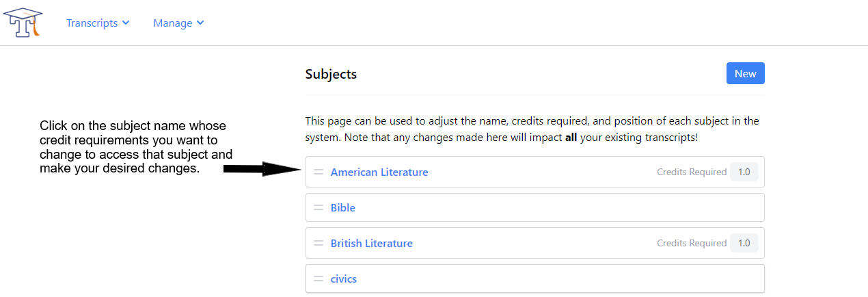The image size is (868, 297).
Task: Click the bold word "all" in description
Action: [x=573, y=138]
